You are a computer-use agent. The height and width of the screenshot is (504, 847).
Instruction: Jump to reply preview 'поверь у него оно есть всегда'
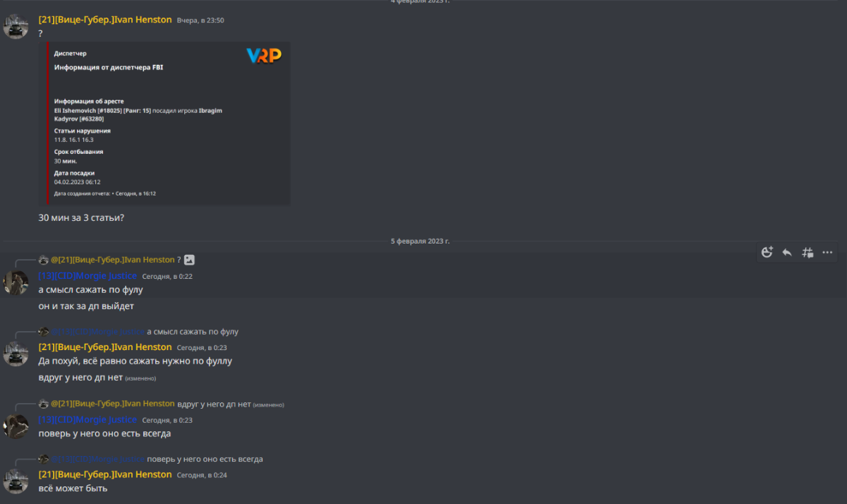click(205, 459)
